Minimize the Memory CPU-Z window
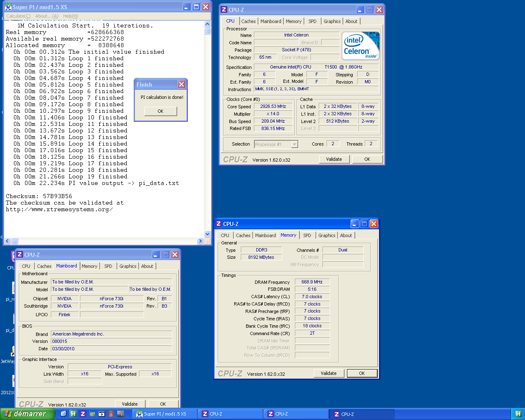 [355, 224]
